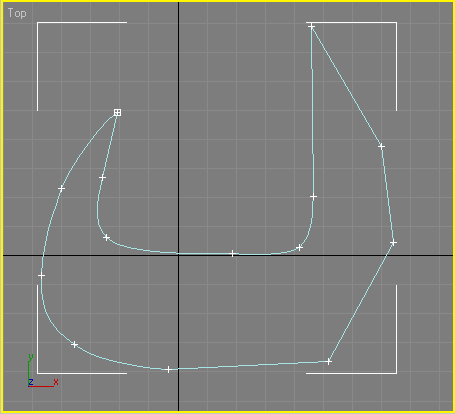The image size is (455, 414).
Task: Select the rightmost vertex of the spline
Action: 393,242
